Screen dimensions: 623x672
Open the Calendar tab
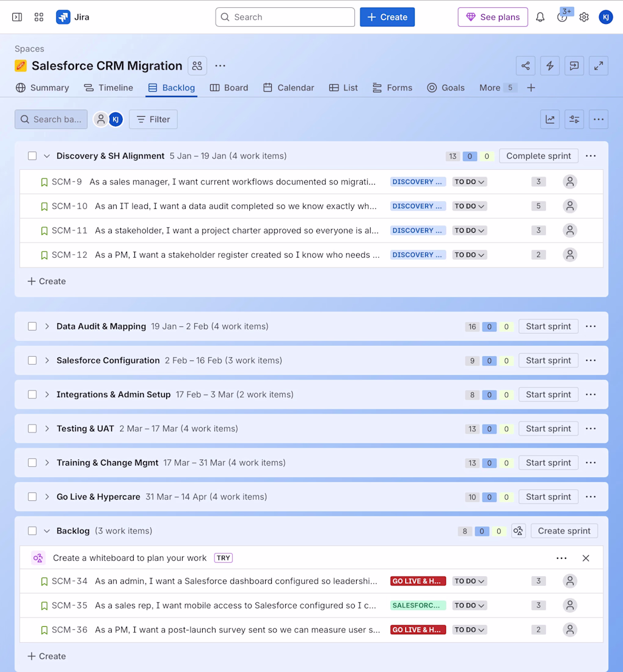coord(289,88)
